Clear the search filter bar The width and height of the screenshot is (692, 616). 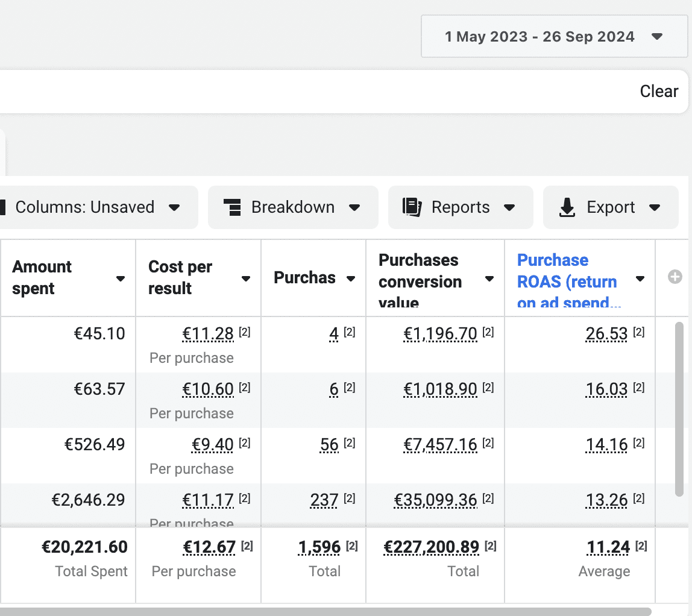[x=659, y=92]
